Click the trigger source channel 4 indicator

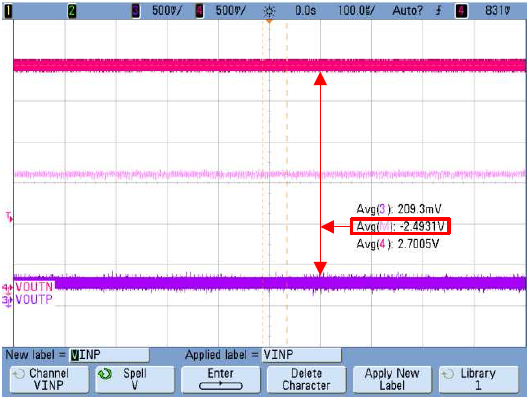[x=461, y=11]
